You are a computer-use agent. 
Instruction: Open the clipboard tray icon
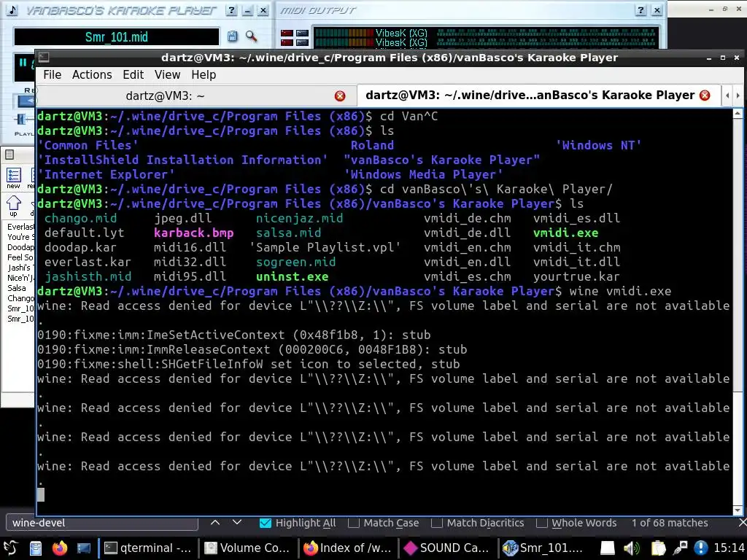coord(657,548)
